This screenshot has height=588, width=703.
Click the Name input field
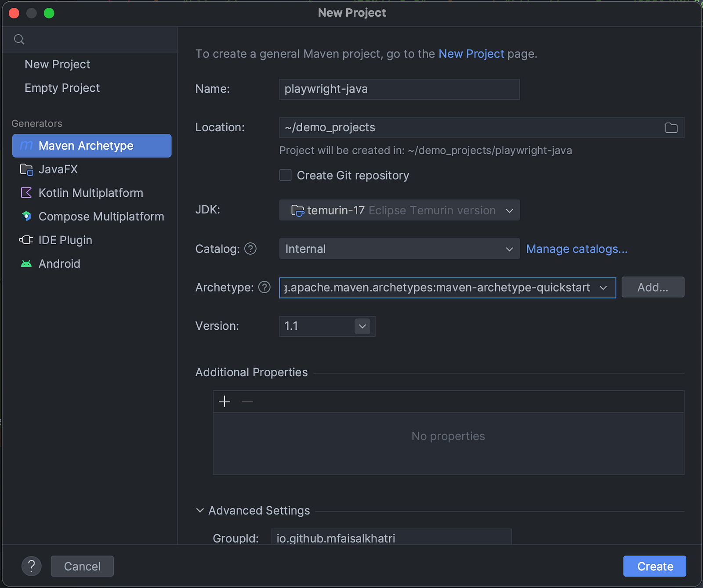pyautogui.click(x=399, y=89)
